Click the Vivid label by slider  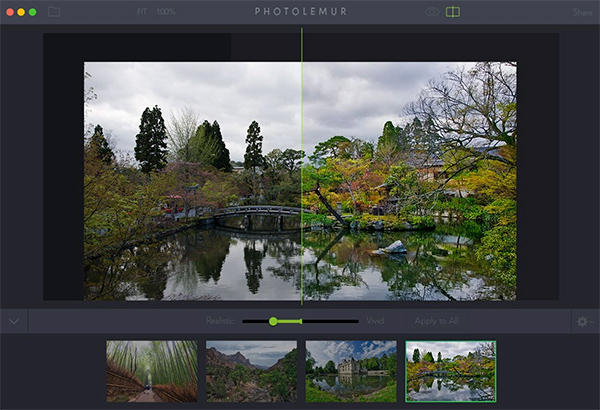coord(375,321)
